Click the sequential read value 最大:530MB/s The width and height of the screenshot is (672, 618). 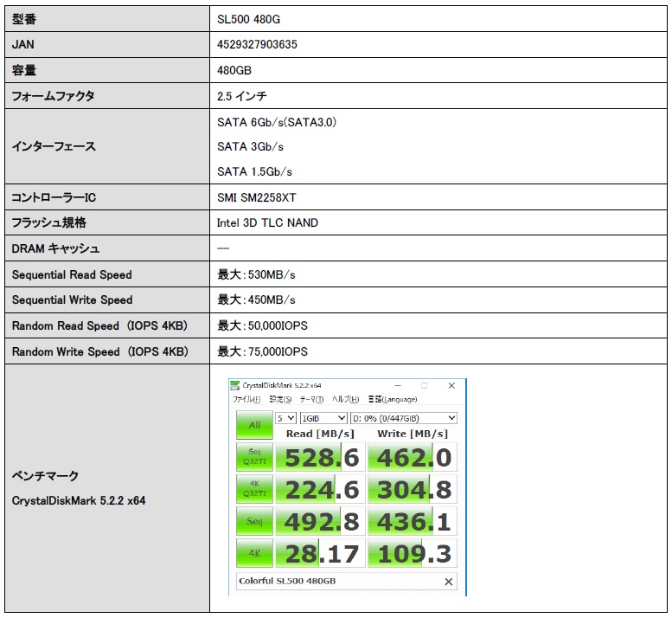coord(256,274)
